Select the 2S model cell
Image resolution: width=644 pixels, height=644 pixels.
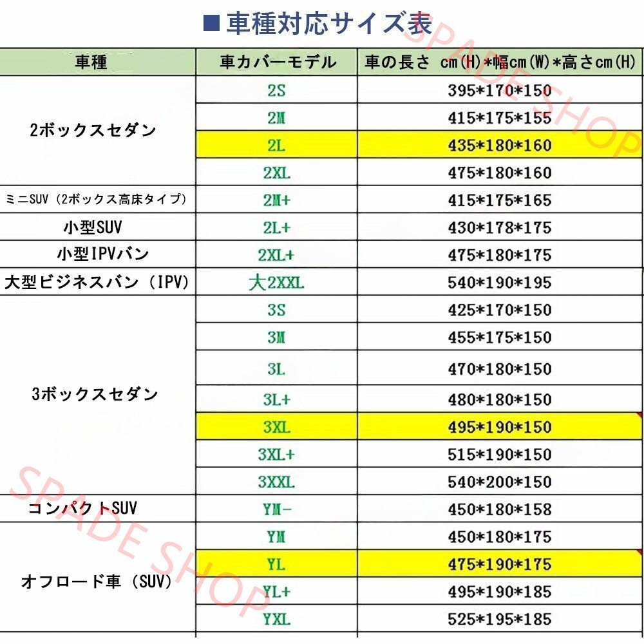(276, 90)
